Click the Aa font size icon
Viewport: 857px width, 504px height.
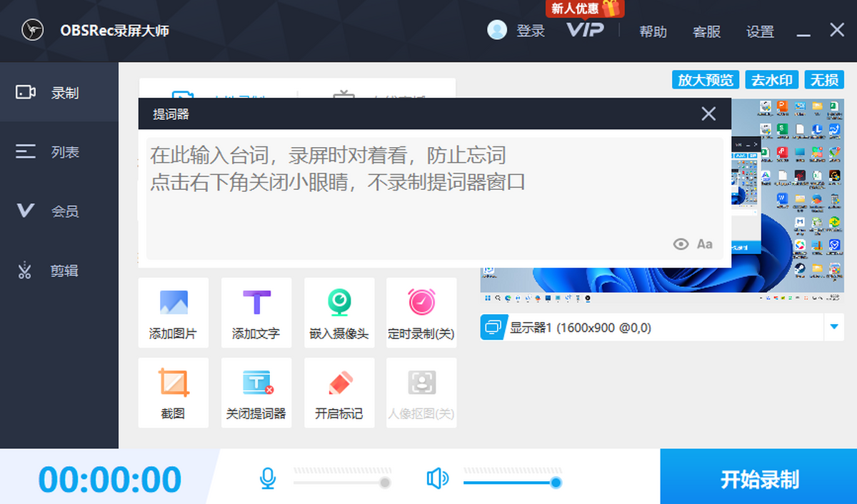(705, 244)
